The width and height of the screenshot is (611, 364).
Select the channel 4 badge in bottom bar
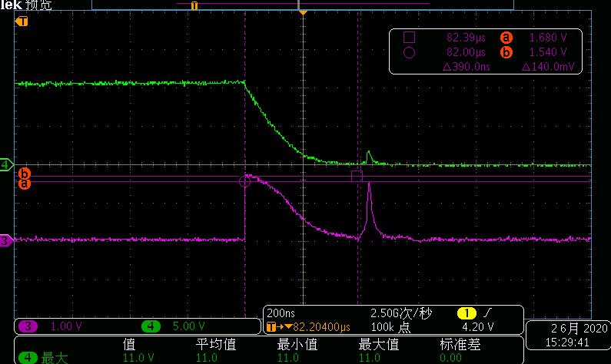point(151,326)
